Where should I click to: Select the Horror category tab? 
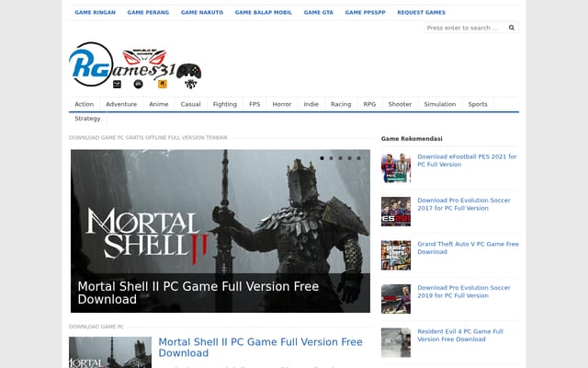[282, 104]
